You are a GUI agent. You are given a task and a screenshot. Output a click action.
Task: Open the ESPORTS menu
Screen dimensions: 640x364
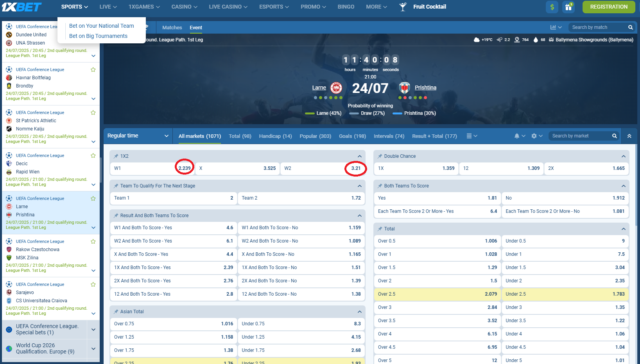coord(274,7)
